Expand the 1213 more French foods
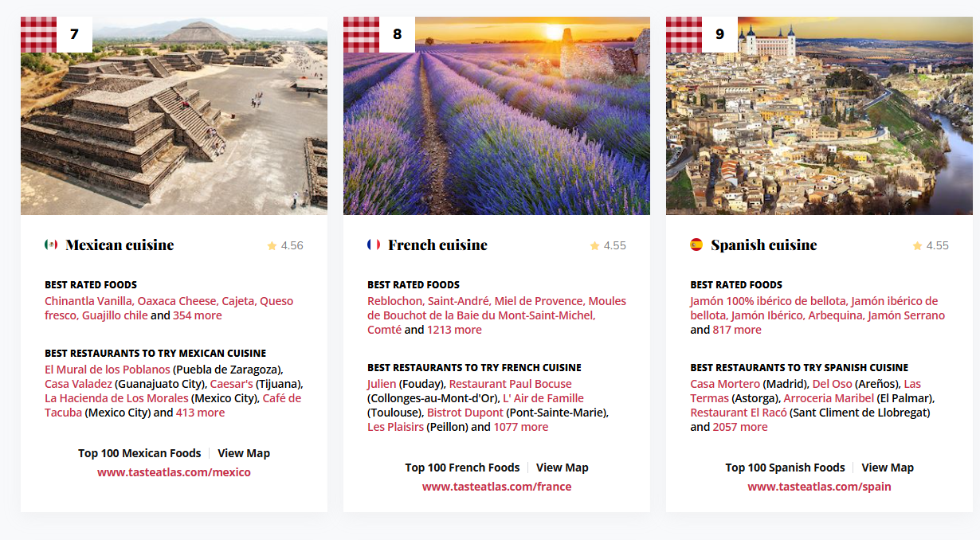Screen dimensions: 980x540 [454, 330]
